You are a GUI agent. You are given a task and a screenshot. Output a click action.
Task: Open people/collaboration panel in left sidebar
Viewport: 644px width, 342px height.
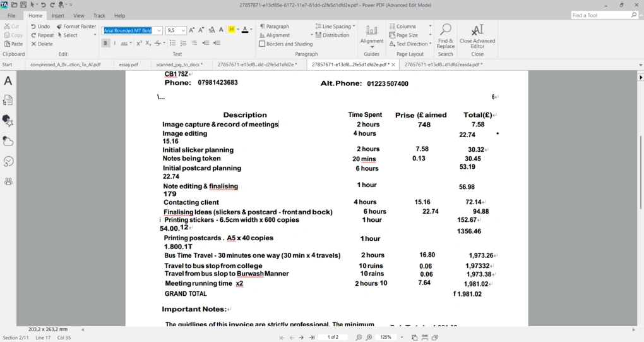[8, 181]
